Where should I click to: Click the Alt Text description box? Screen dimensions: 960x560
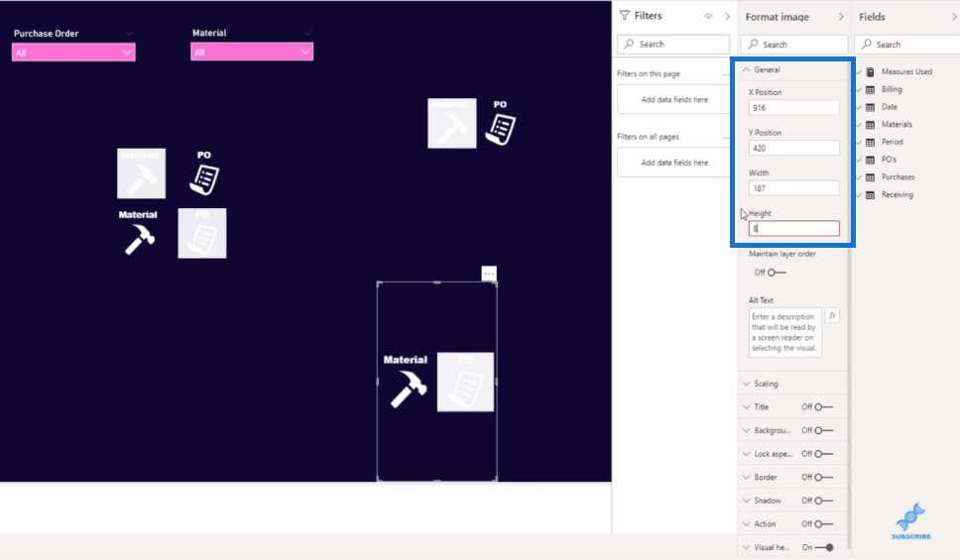tap(784, 332)
